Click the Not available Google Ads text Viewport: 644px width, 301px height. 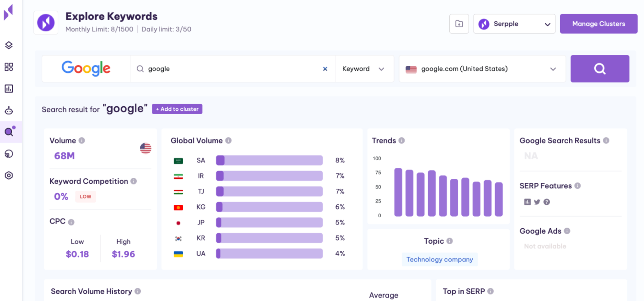click(545, 246)
